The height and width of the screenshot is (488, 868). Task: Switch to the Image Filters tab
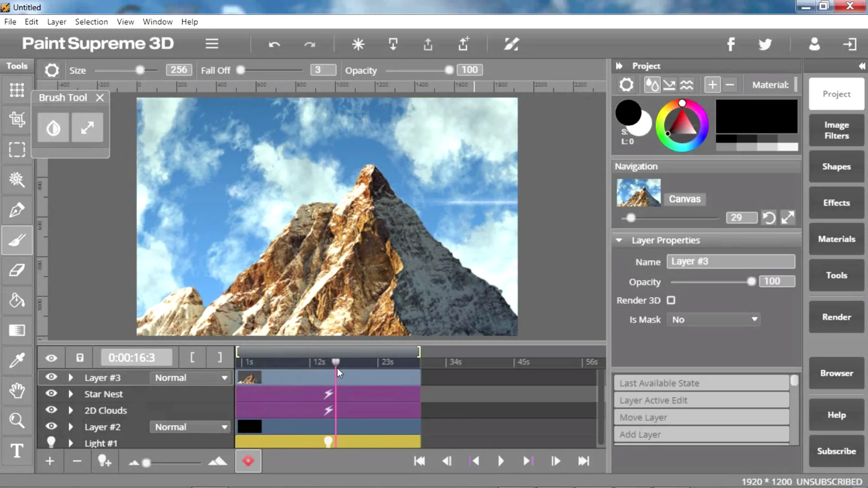point(836,130)
